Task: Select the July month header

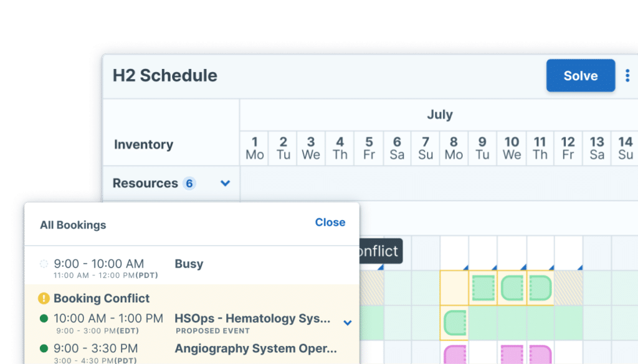Action: [x=440, y=114]
